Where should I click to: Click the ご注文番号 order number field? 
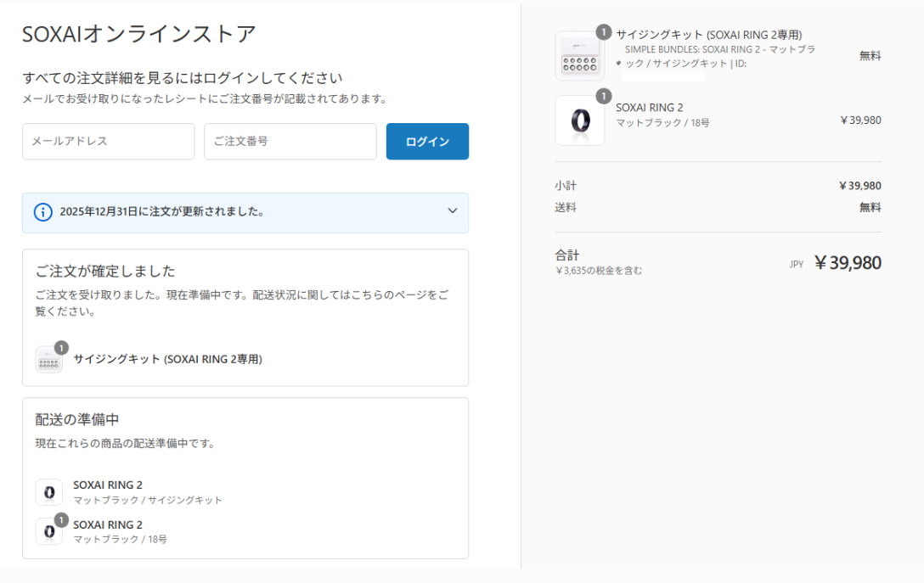click(x=290, y=142)
